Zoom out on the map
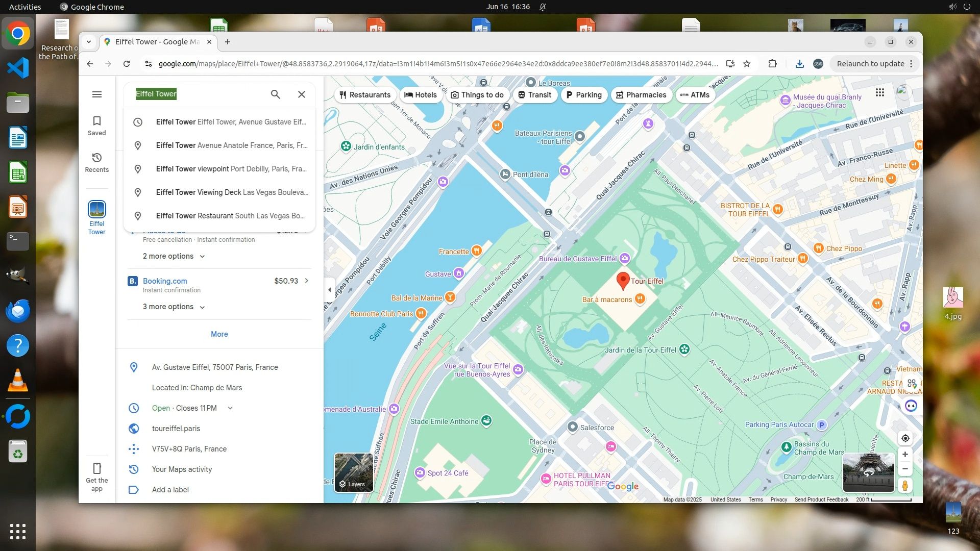Viewport: 980px width, 551px height. point(905,469)
